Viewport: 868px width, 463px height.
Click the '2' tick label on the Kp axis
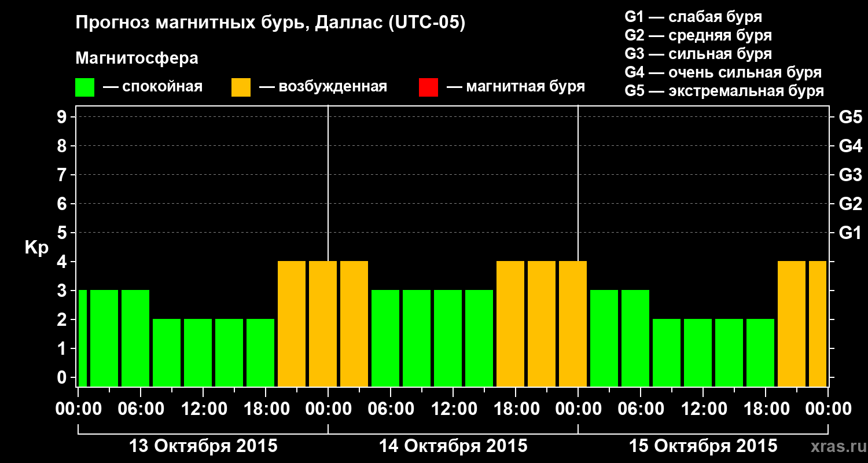[x=63, y=319]
